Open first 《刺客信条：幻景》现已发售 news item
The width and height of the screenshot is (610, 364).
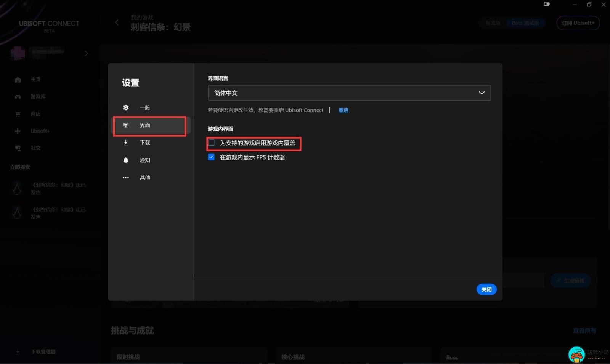click(50, 188)
